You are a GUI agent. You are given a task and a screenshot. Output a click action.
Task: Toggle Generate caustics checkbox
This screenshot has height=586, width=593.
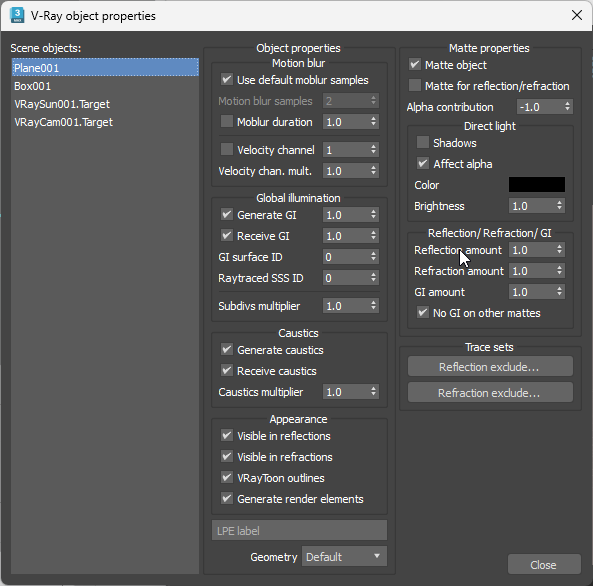point(227,349)
